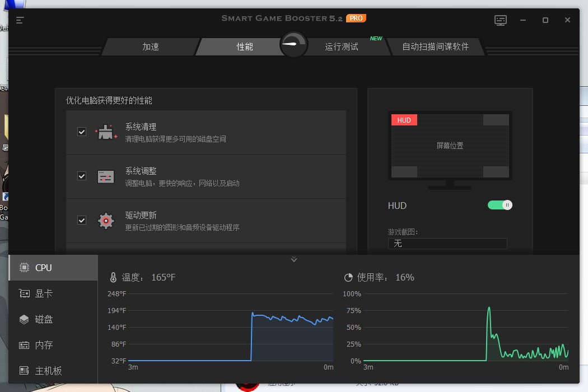Collapse monitor panel with double chevron
588x392 pixels.
tap(294, 259)
